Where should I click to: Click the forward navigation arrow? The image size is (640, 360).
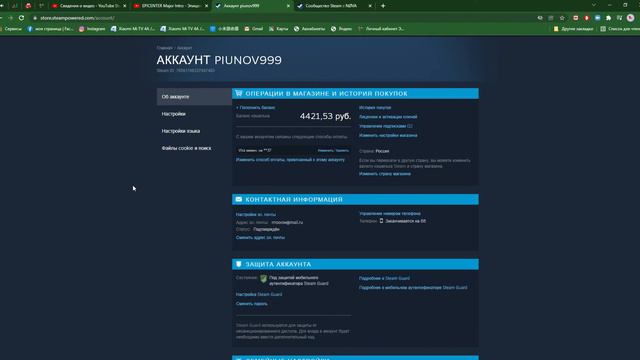click(x=10, y=18)
